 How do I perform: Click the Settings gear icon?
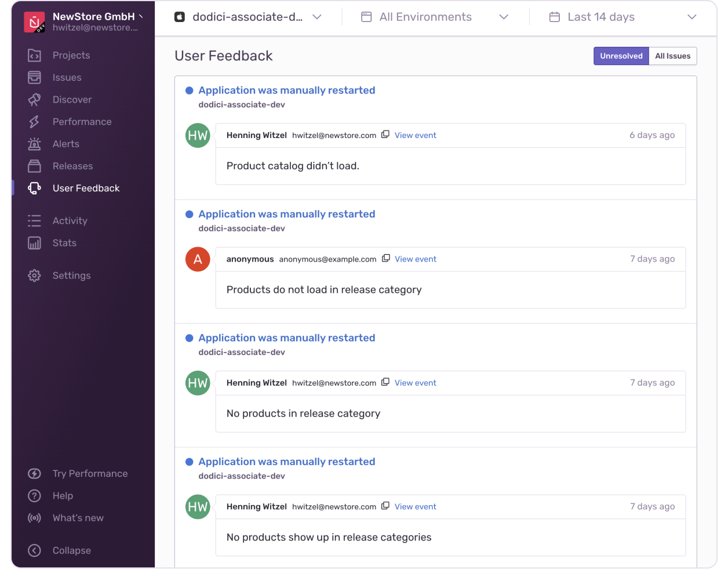34,276
